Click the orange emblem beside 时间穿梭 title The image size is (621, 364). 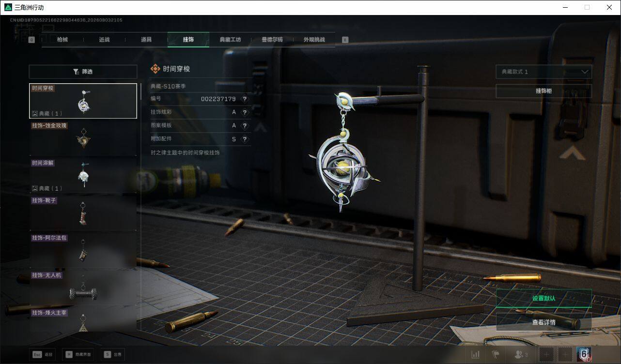(x=155, y=69)
